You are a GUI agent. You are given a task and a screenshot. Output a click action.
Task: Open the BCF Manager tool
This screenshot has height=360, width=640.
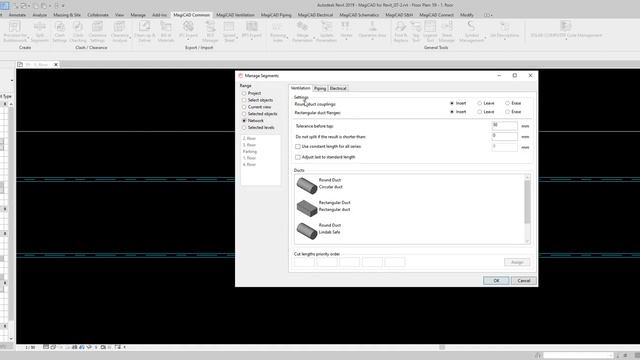[210, 31]
